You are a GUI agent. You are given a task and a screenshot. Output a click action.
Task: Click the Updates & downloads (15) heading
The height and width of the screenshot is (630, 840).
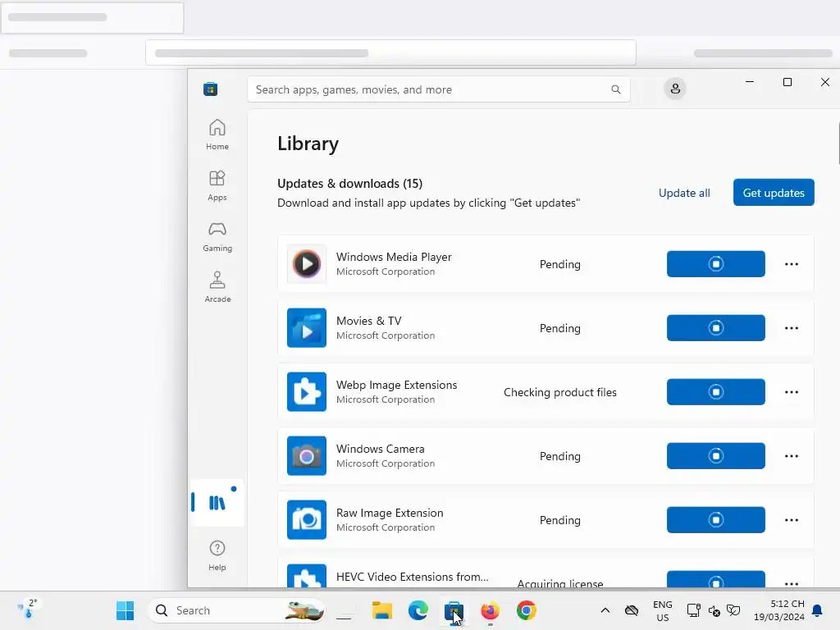349,183
